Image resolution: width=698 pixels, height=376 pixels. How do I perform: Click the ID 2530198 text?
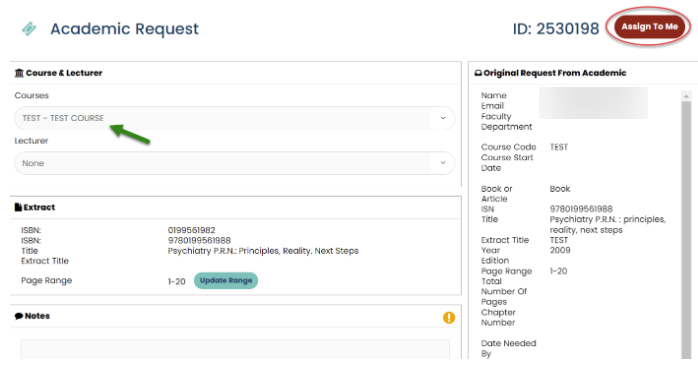click(556, 29)
